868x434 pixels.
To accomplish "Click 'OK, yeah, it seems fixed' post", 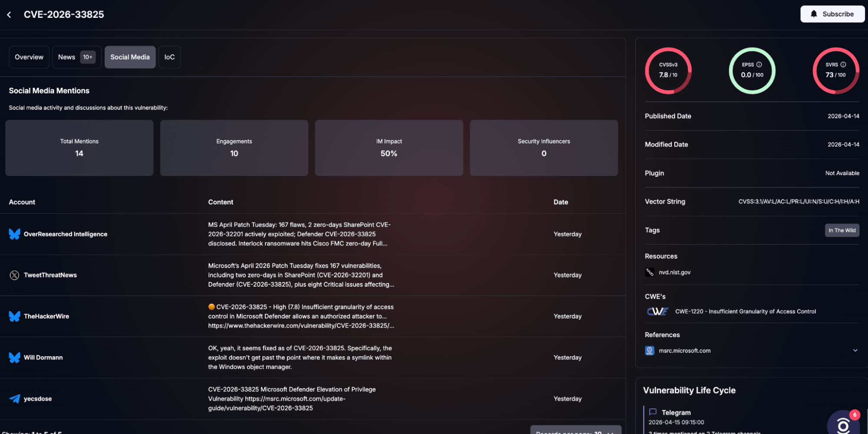I will click(300, 358).
